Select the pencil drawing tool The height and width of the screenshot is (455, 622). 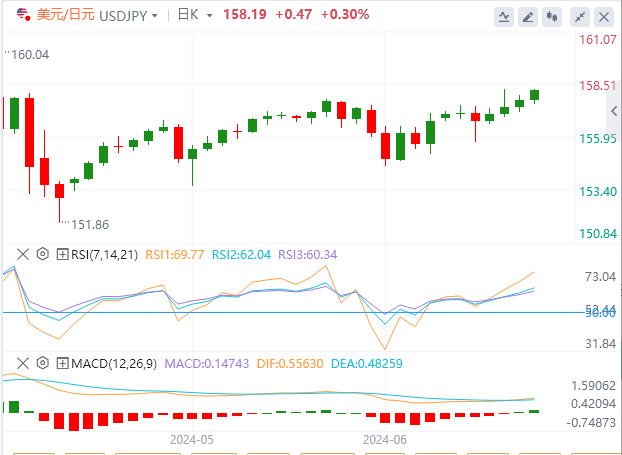tap(530, 17)
